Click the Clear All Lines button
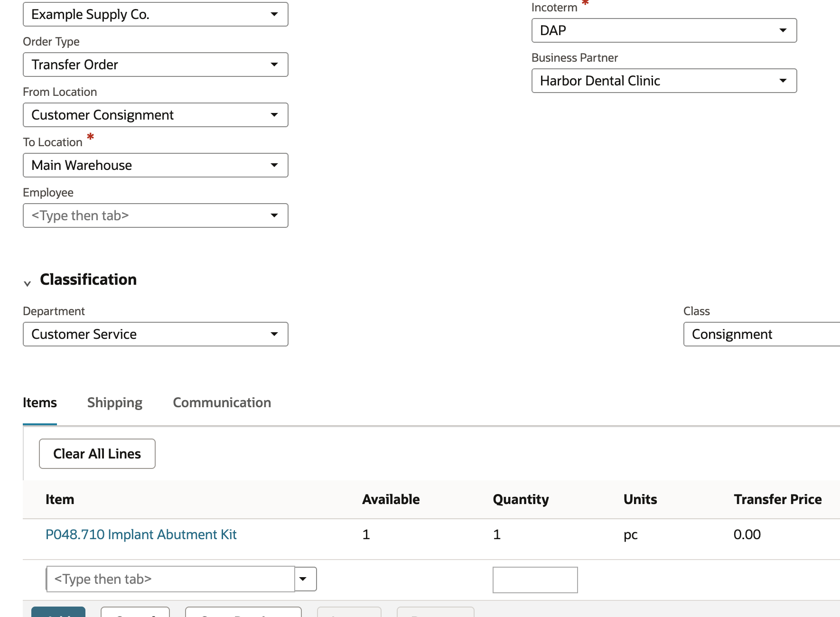 pyautogui.click(x=97, y=454)
